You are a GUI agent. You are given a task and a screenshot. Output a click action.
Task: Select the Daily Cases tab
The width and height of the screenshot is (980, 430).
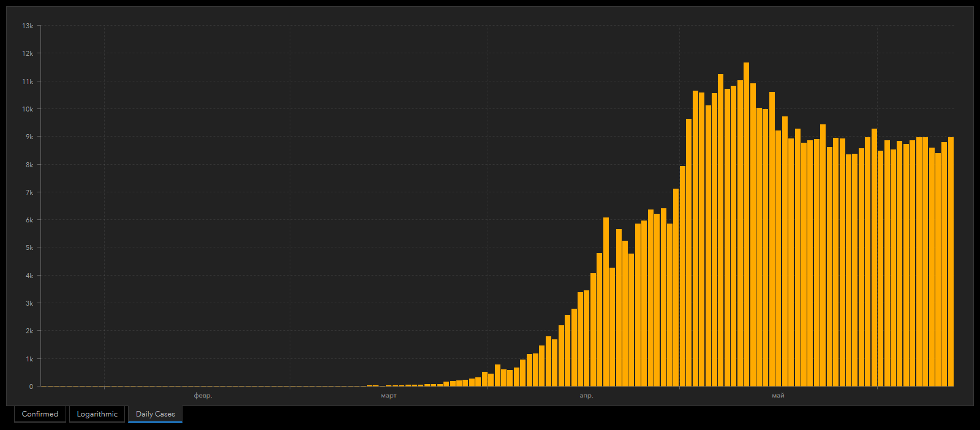click(x=155, y=414)
